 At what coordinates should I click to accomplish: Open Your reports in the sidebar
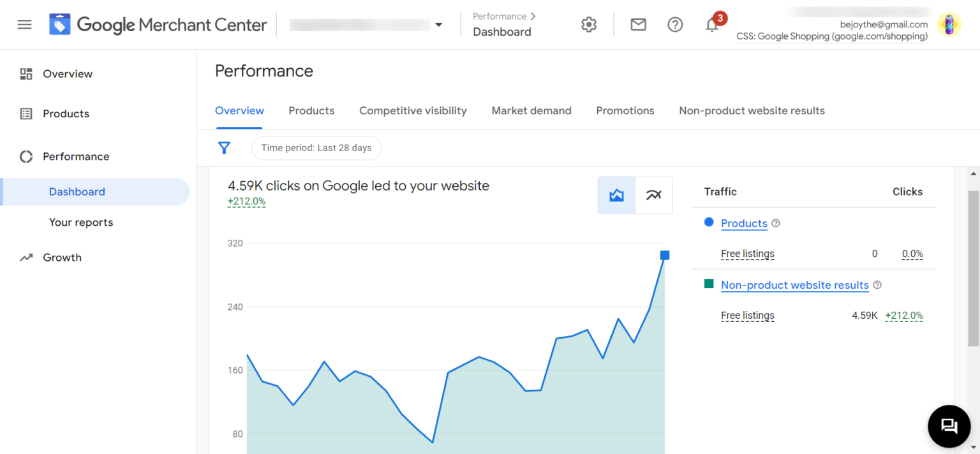[x=81, y=223]
